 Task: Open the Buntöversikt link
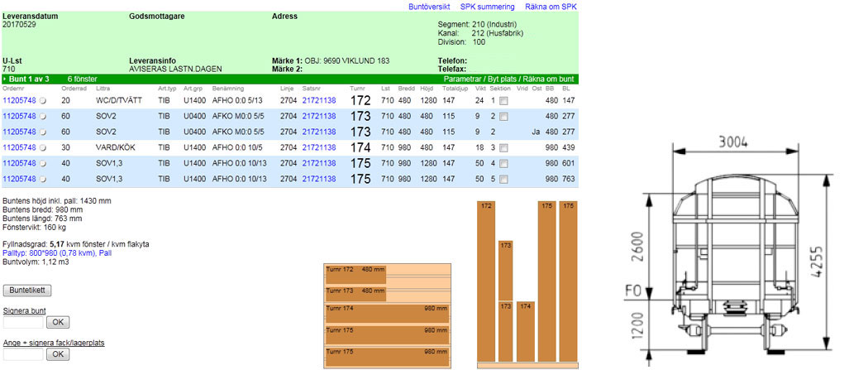pos(431,7)
